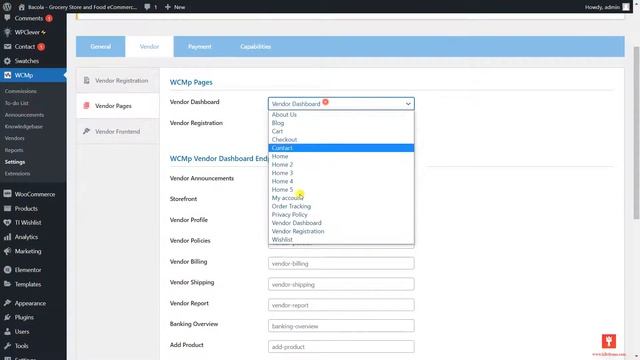Open Vendors submenu link
The width and height of the screenshot is (640, 360).
pyautogui.click(x=15, y=138)
